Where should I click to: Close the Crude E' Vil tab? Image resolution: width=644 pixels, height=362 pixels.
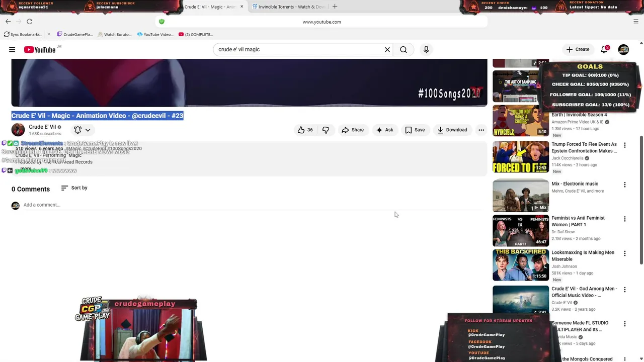point(242,7)
